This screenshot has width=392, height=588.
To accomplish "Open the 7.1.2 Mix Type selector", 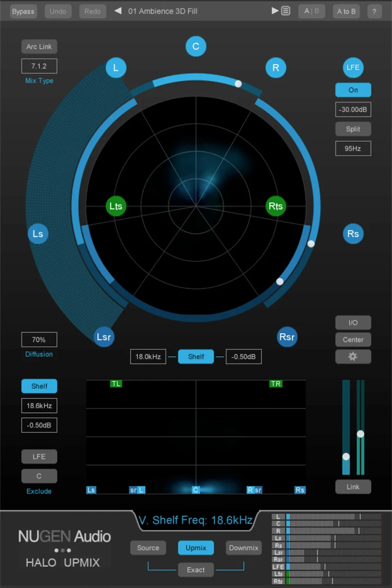I will click(39, 66).
